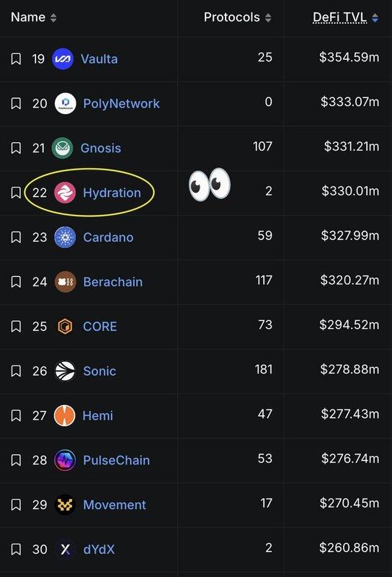Click the Gnosis owl logo icon
This screenshot has height=577, width=392.
click(63, 148)
